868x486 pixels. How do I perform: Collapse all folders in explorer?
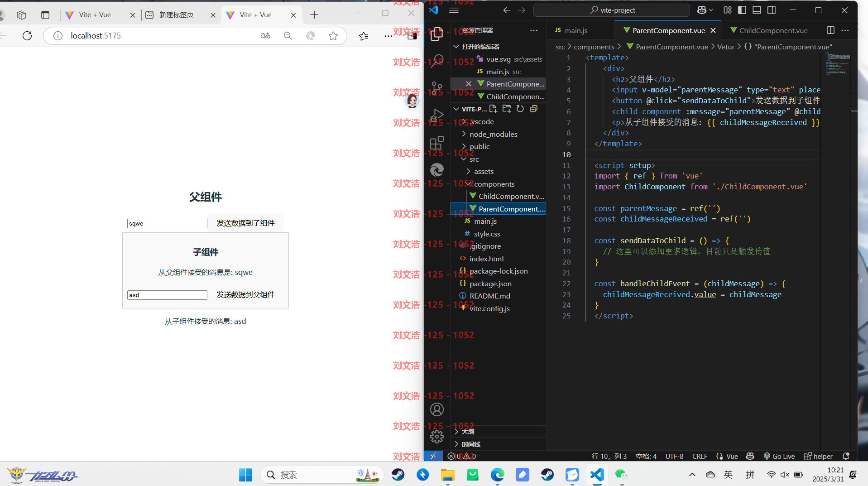tap(534, 109)
